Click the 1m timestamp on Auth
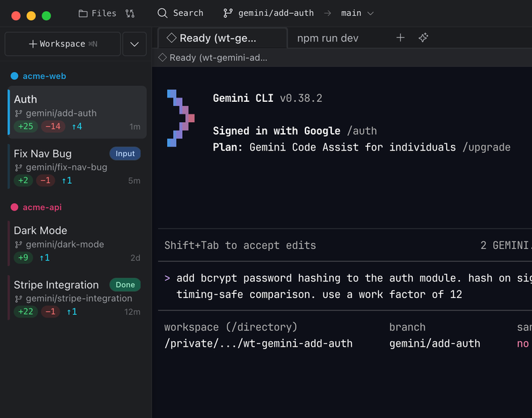The image size is (532, 418). 134,127
